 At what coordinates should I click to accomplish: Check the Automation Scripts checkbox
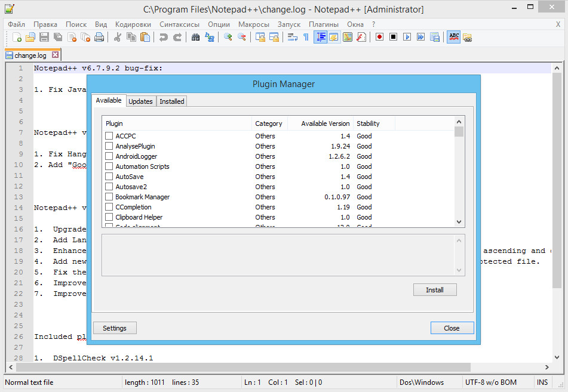(x=109, y=166)
